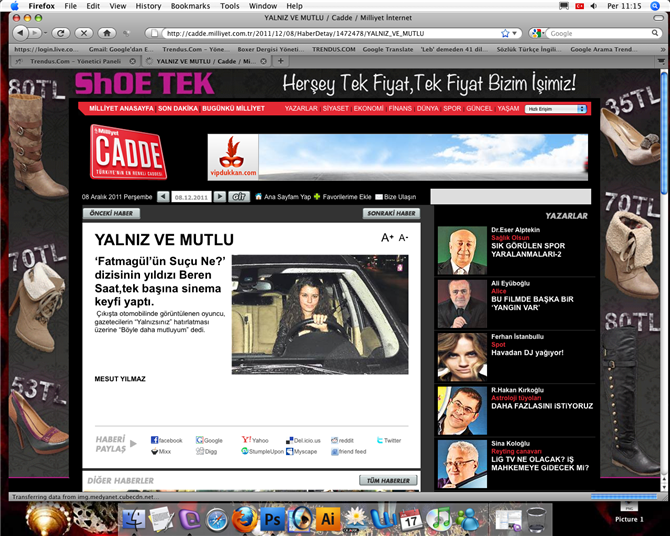Click the search magnifier in Google box
This screenshot has width=670, height=536.
pyautogui.click(x=655, y=33)
